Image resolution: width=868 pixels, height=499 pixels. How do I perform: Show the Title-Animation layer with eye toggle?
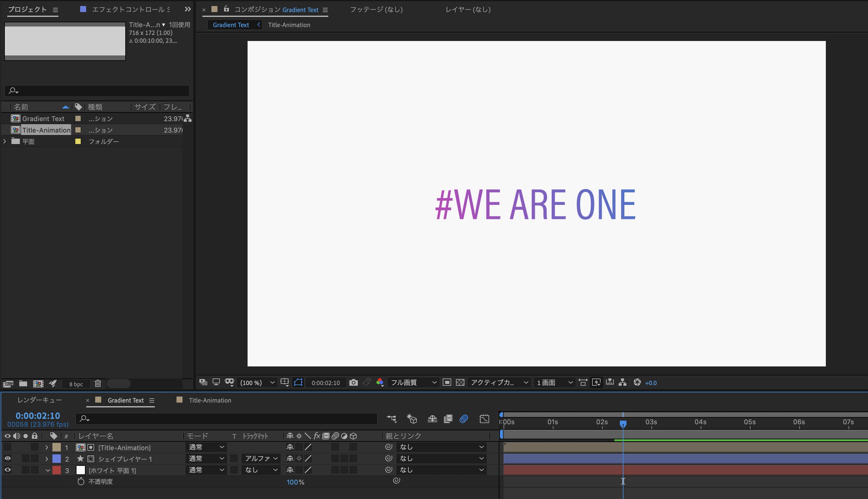(8, 447)
